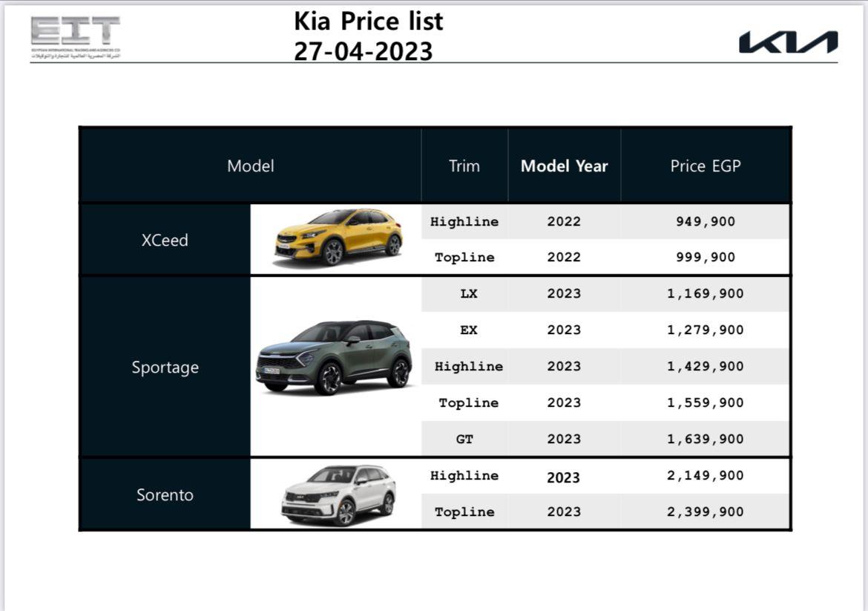Click the Sportage GT trim cell

(464, 439)
